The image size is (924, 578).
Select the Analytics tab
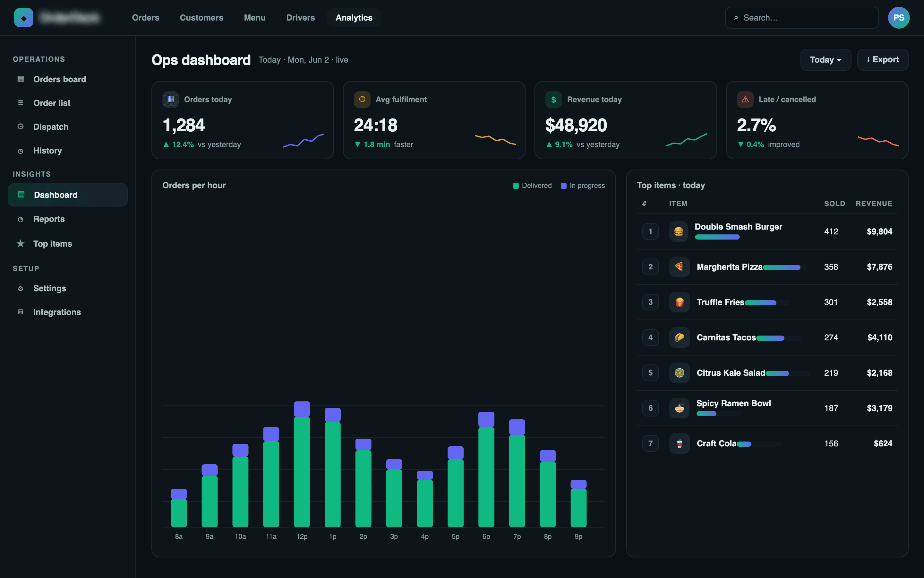tap(354, 18)
